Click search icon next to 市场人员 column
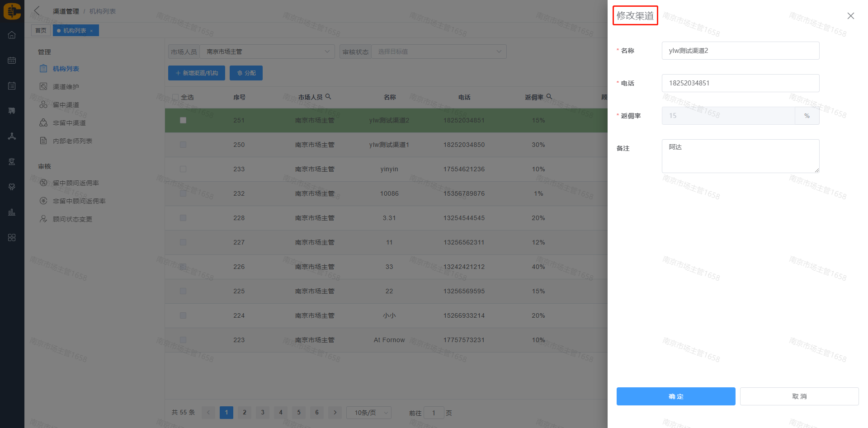Viewport: 868px width, 428px height. tap(329, 97)
